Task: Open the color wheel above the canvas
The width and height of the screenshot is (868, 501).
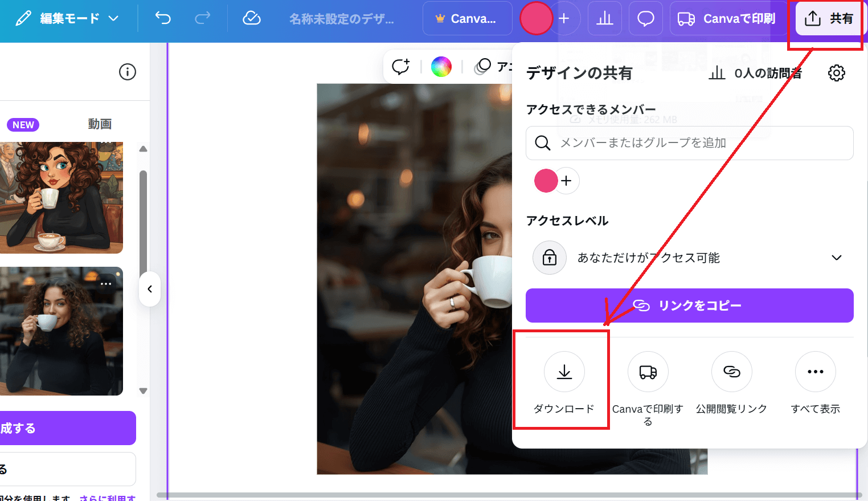Action: pos(442,66)
